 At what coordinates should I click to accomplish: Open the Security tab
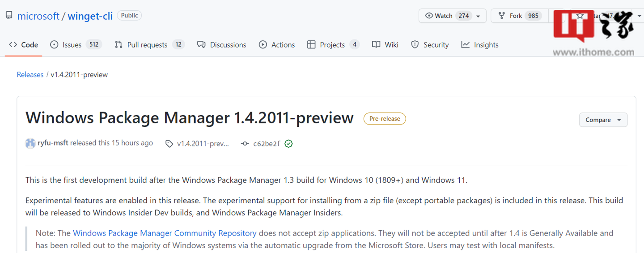(430, 45)
